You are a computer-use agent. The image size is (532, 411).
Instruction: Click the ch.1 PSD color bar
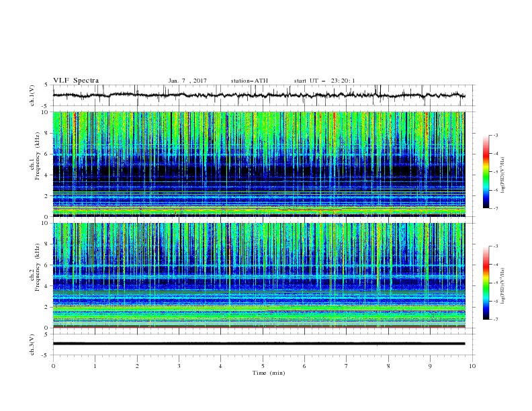click(x=486, y=172)
